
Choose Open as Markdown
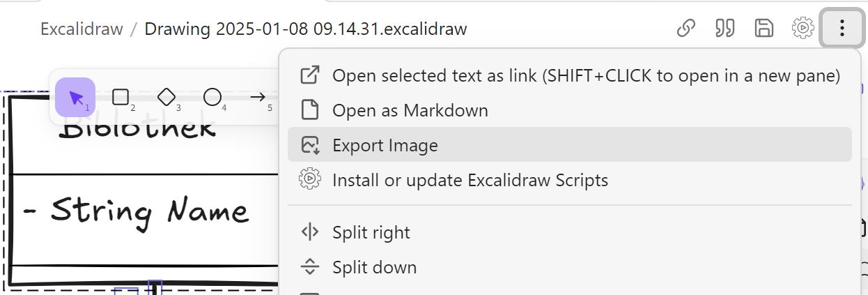coord(569,110)
